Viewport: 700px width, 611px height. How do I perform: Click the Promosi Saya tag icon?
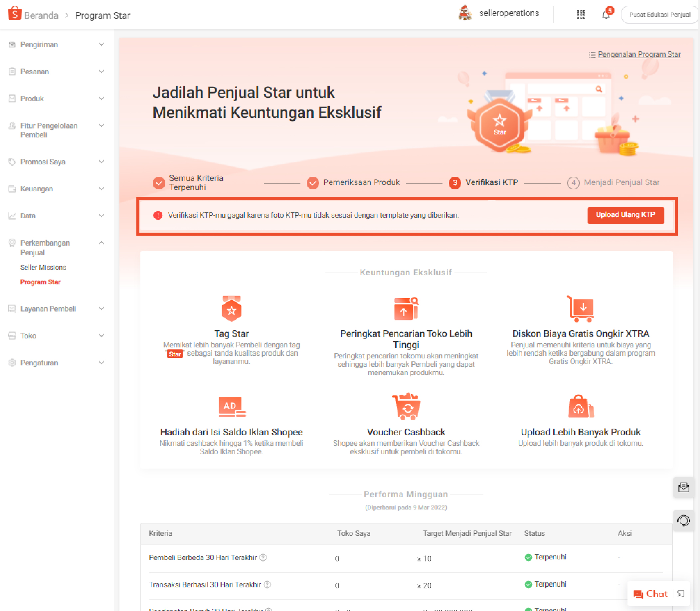[12, 162]
